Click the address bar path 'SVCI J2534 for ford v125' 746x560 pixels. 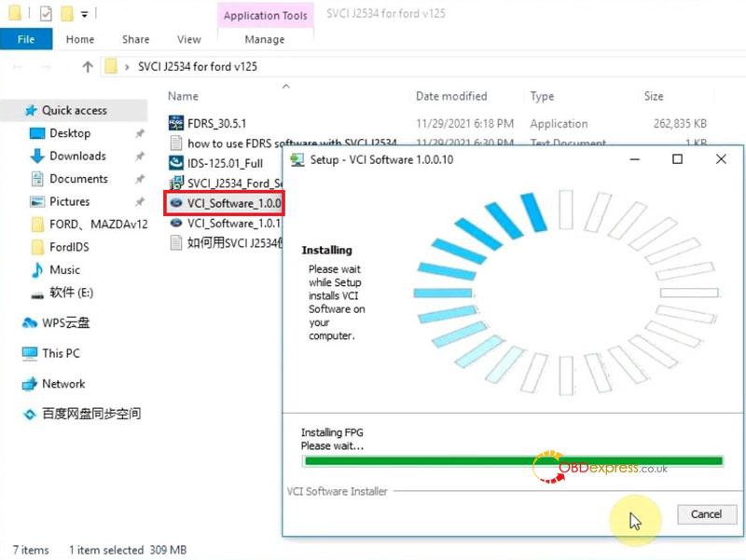198,66
